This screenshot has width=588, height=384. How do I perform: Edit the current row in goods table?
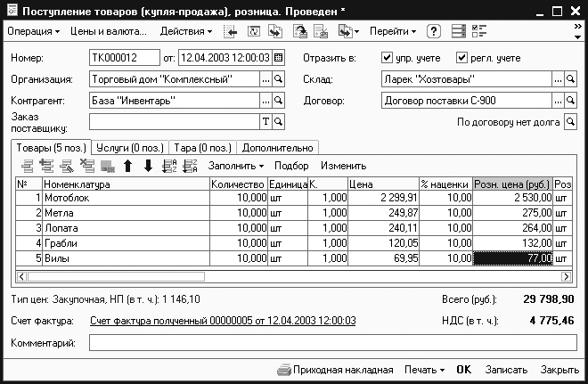click(x=67, y=166)
